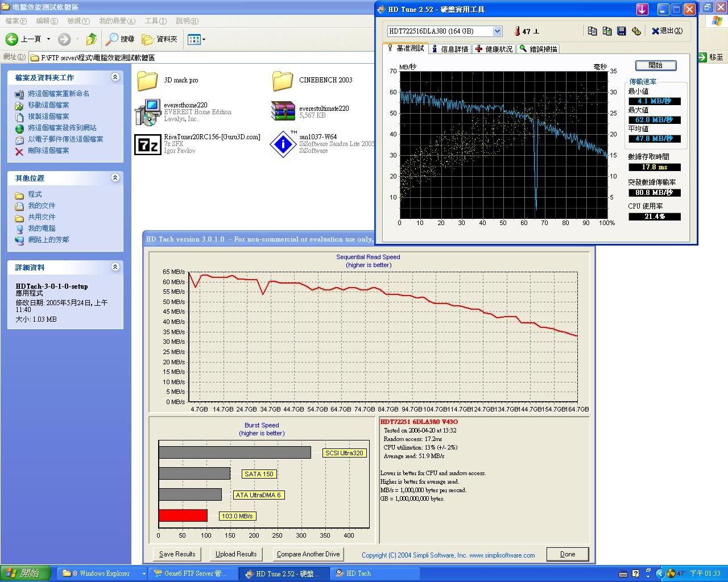Switch to 信息詳情 info tab
The image size is (728, 582).
(450, 49)
